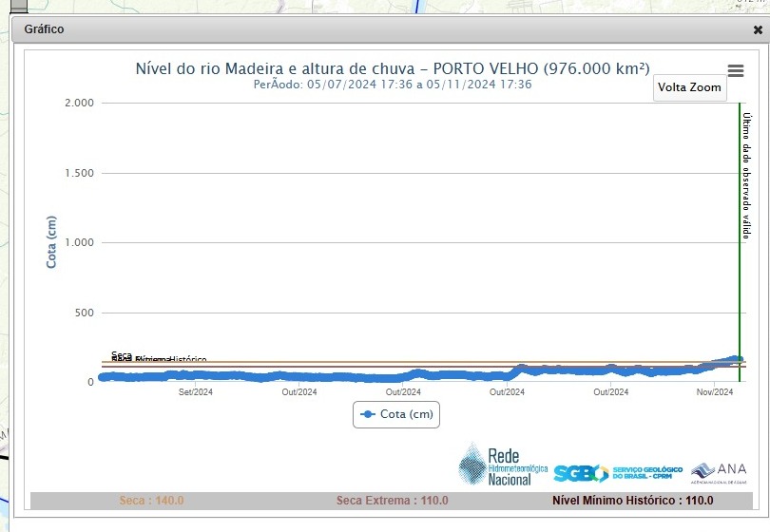Select the Seca Extrema : 110.0 label
Image resolution: width=770 pixels, height=532 pixels.
[392, 501]
